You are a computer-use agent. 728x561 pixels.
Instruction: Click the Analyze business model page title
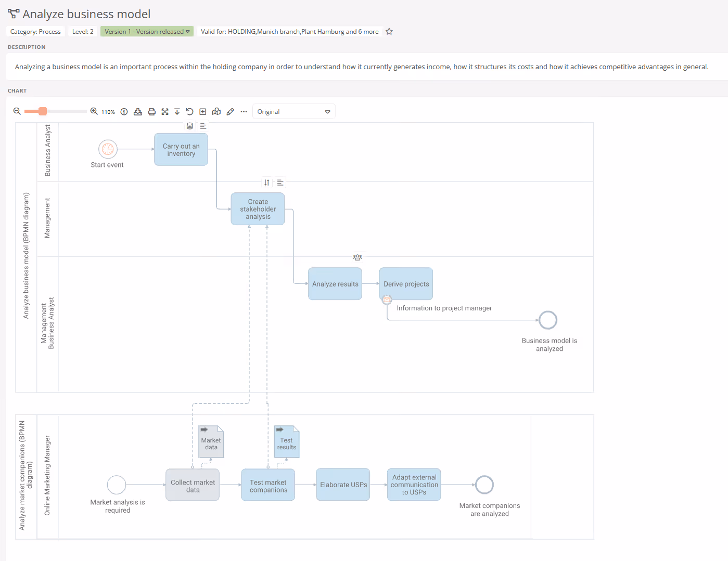click(x=86, y=14)
